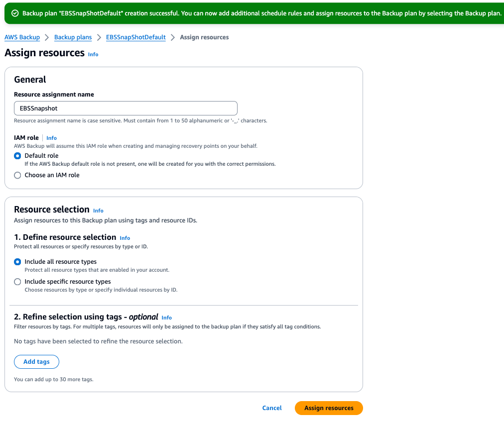This screenshot has width=504, height=423.
Task: Open Info beside Refine selection using tags
Action: pos(166,317)
